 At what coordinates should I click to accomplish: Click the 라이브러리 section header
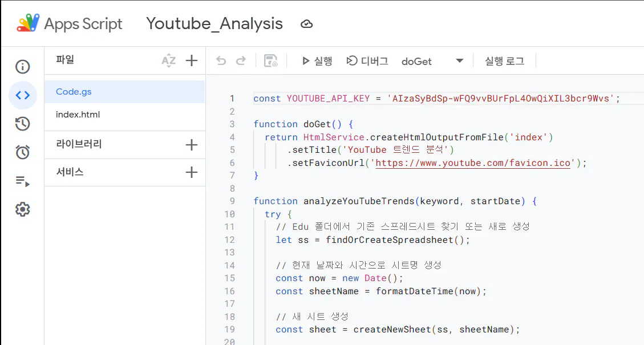[79, 144]
